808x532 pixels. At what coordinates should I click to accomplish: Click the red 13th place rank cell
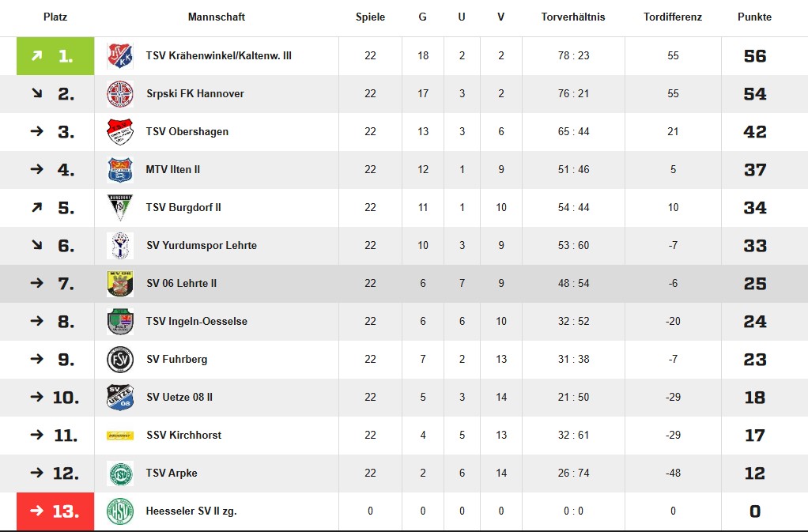55,511
